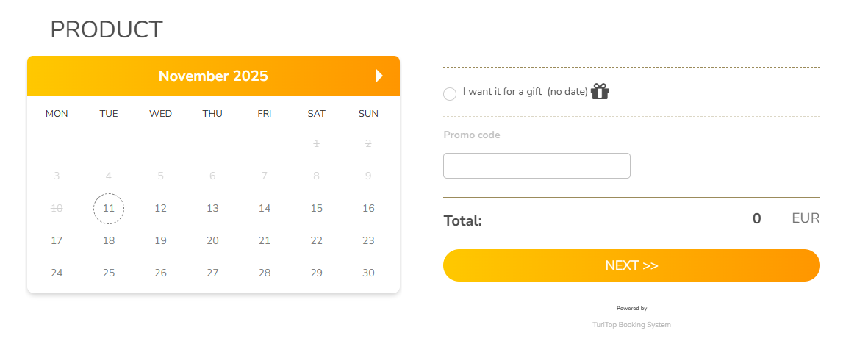Select Friday November 14
The width and height of the screenshot is (868, 355).
[x=265, y=208]
